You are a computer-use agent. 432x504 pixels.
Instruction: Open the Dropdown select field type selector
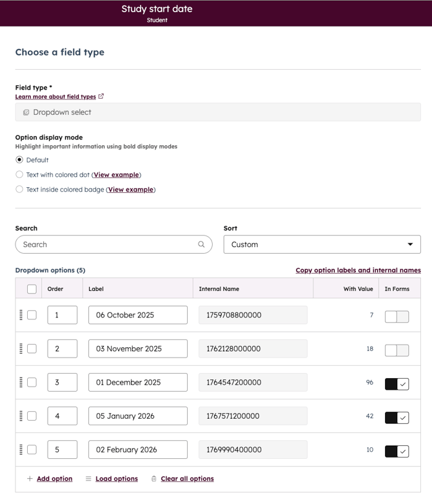(218, 112)
